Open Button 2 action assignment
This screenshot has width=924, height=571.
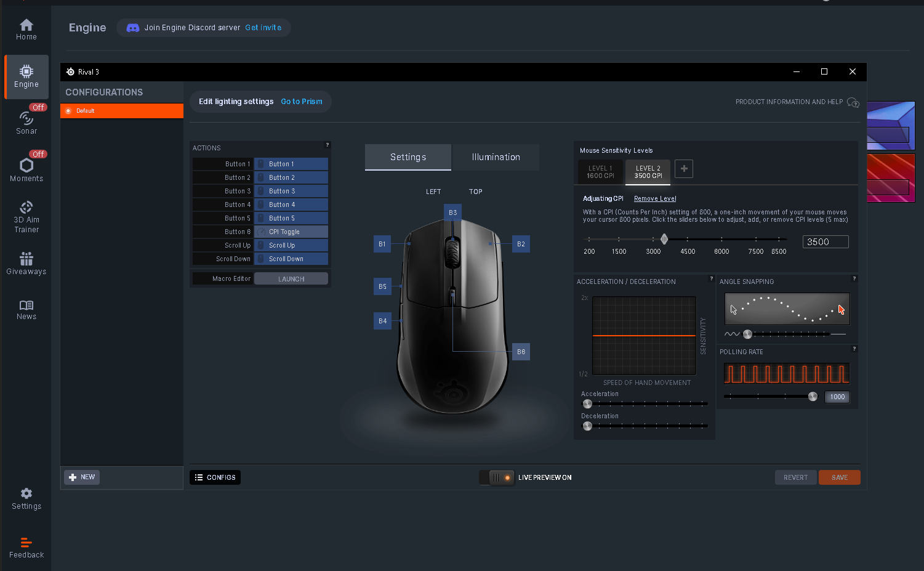[291, 177]
